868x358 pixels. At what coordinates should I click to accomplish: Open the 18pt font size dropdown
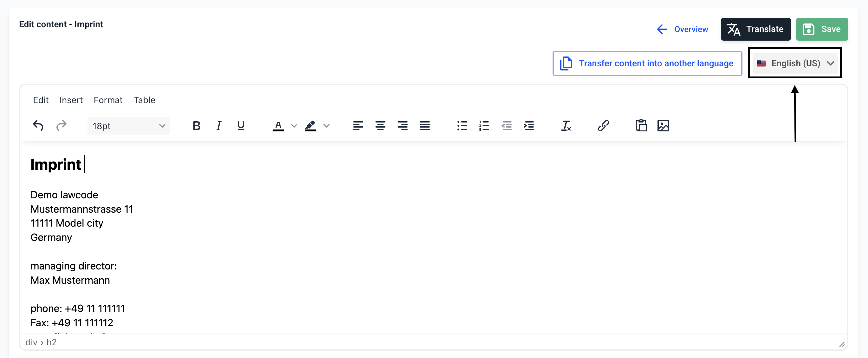pyautogui.click(x=128, y=125)
